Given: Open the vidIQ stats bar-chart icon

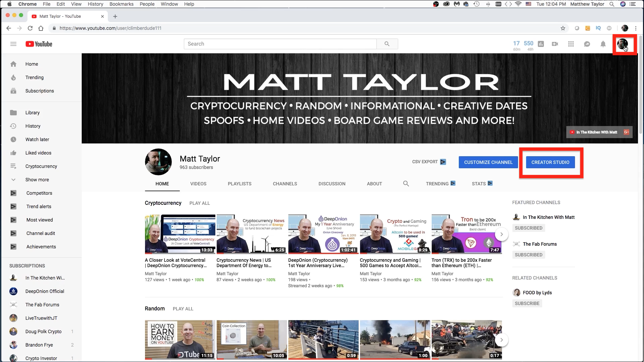Looking at the screenshot, I should click(541, 44).
